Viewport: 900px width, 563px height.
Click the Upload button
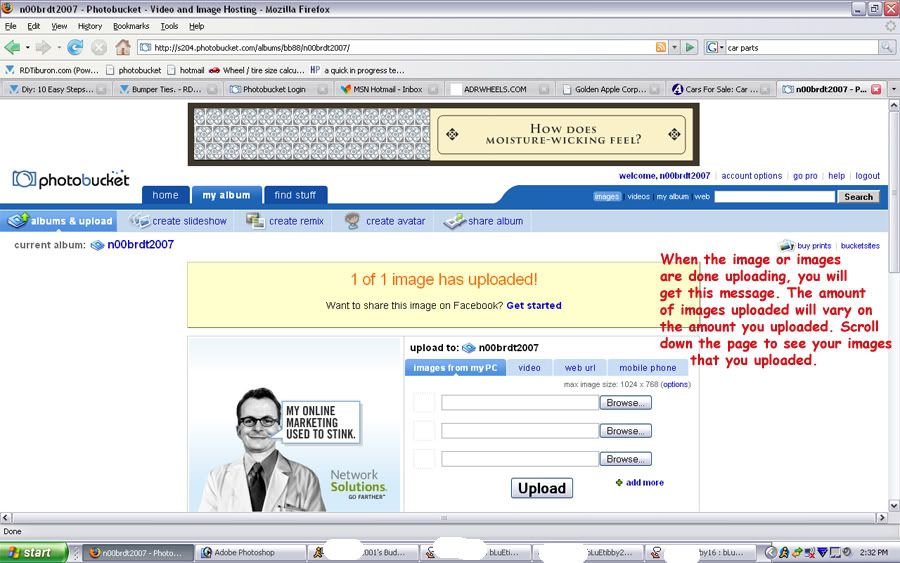(542, 488)
